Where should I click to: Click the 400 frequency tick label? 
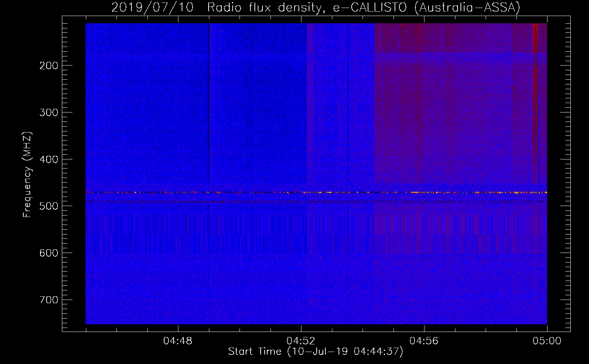click(x=49, y=159)
